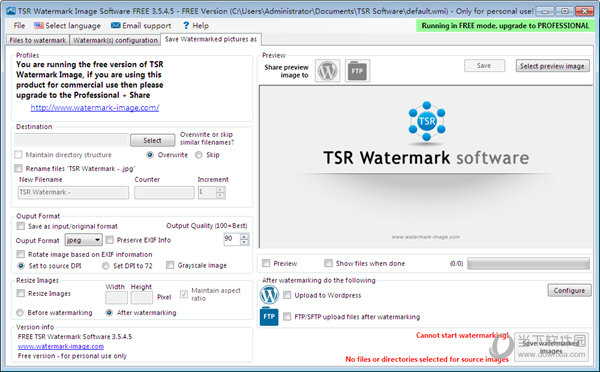The height and width of the screenshot is (372, 600).
Task: Increase Output Quality with up arrow
Action: click(244, 237)
